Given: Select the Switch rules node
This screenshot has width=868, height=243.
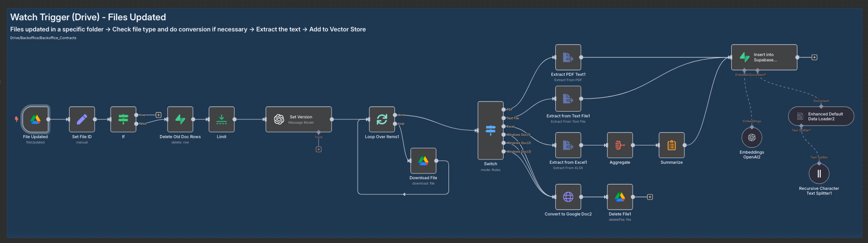Looking at the screenshot, I should 491,130.
